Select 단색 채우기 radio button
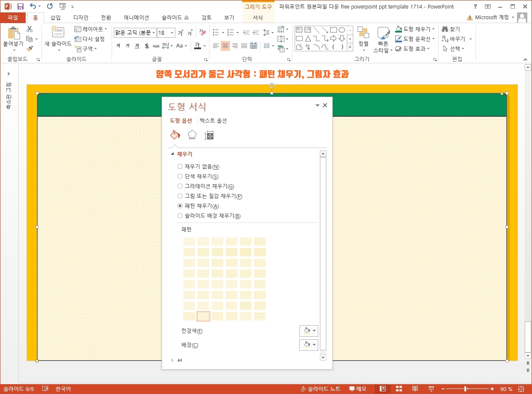The width and height of the screenshot is (532, 394). 180,176
